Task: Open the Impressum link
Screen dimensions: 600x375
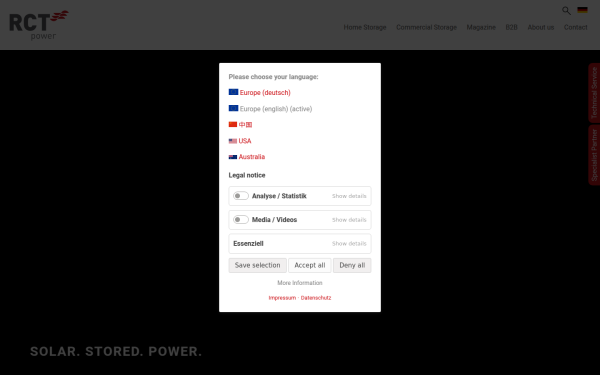Action: pyautogui.click(x=282, y=298)
